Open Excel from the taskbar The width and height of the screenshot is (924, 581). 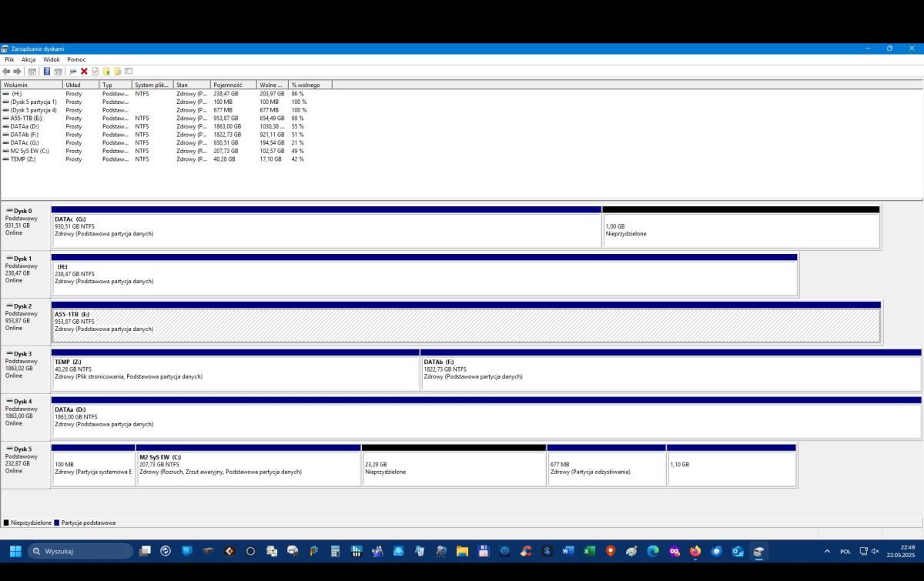590,551
